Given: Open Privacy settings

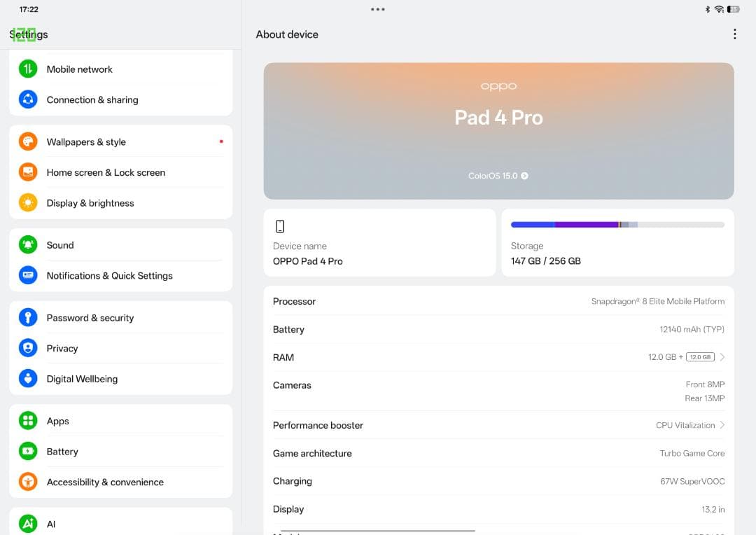Looking at the screenshot, I should coord(62,348).
